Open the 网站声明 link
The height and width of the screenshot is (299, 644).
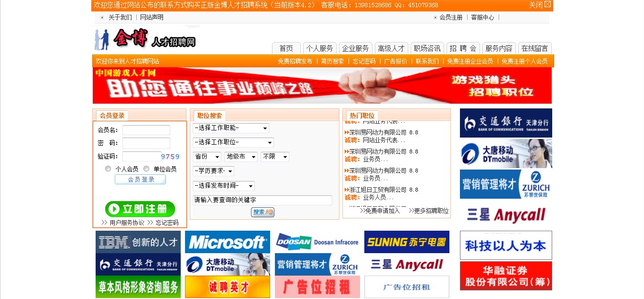click(152, 17)
